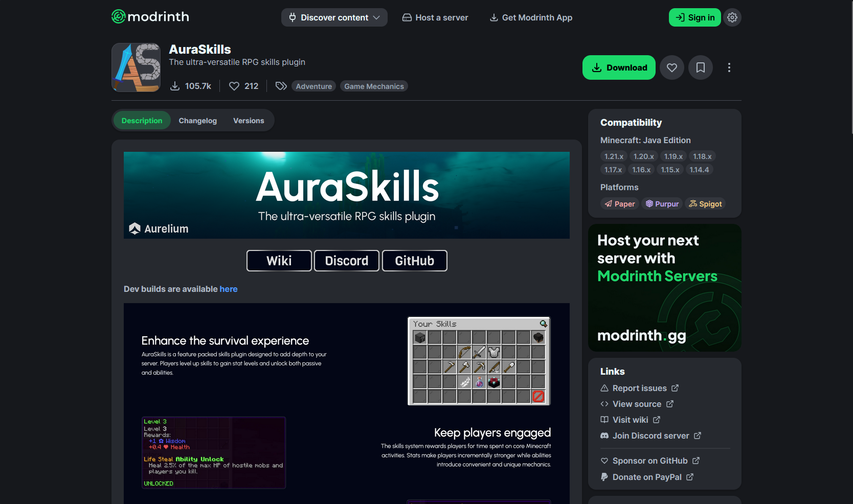This screenshot has height=504, width=853.
Task: Select the 1.19.x version tag
Action: pyautogui.click(x=673, y=156)
